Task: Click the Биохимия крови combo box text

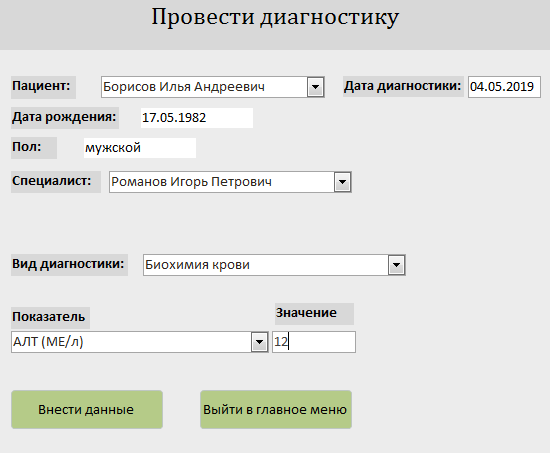Action: click(197, 265)
